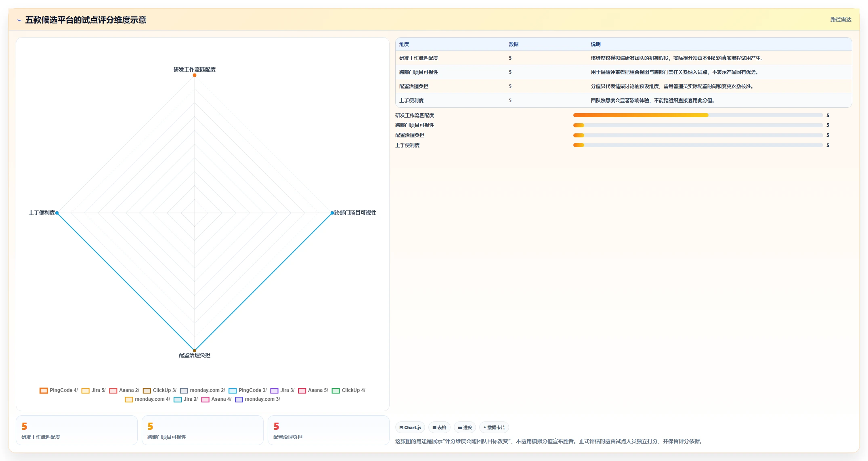Click the 研发工作流匹配度 progress bar
Screen dimensions: 868x461
point(698,115)
